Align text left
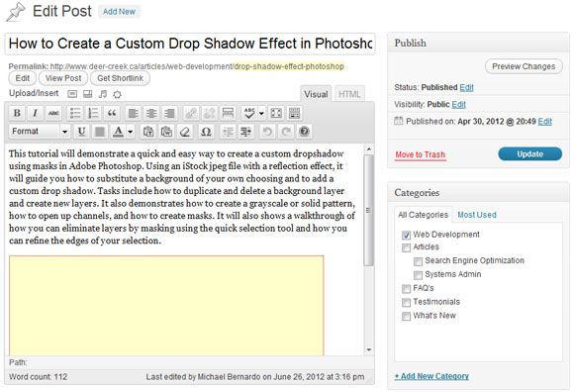Screen dimensions: 574x392 [x=134, y=113]
